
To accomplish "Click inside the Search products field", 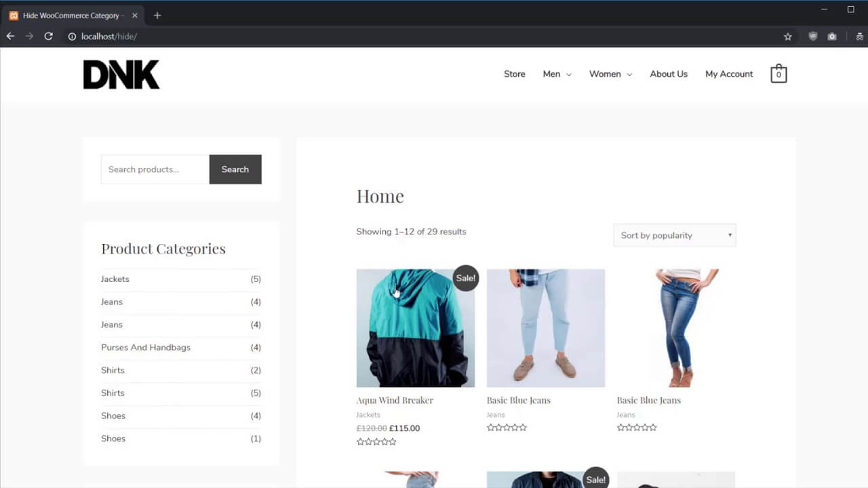I will click(155, 169).
